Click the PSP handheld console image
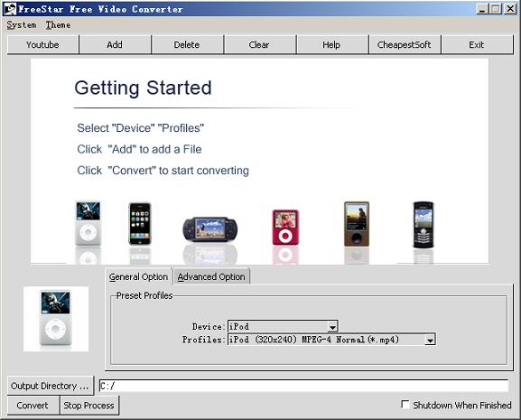Viewport: 521px width, 420px height. point(210,229)
